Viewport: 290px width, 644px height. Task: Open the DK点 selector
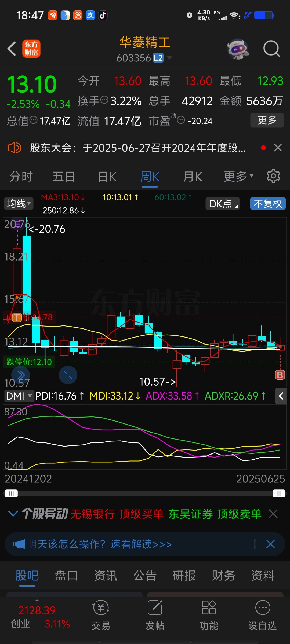(223, 203)
